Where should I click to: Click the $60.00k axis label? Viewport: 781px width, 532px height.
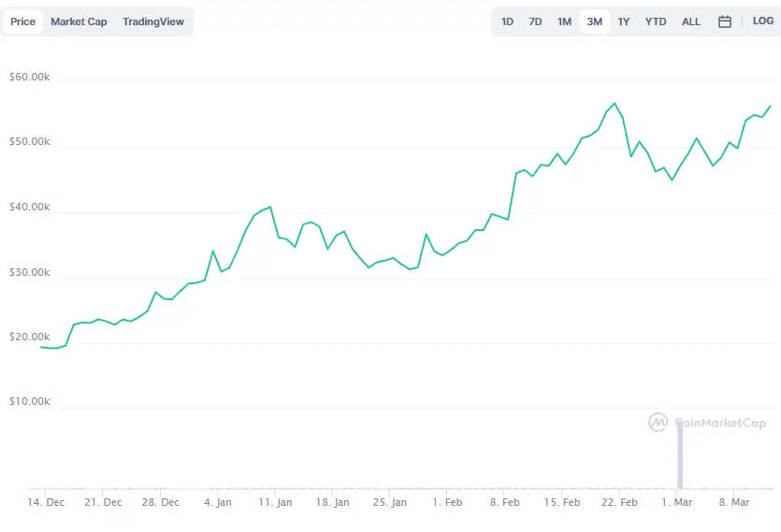click(x=30, y=77)
